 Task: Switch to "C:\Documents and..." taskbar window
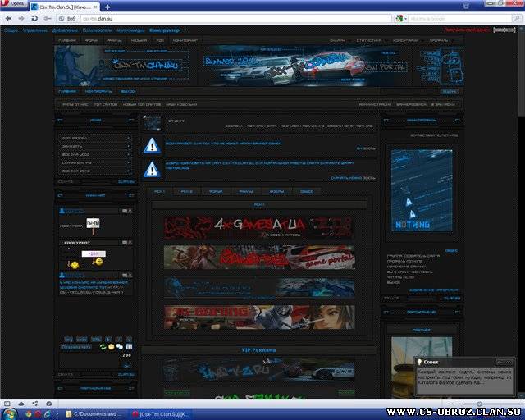pyautogui.click(x=98, y=413)
